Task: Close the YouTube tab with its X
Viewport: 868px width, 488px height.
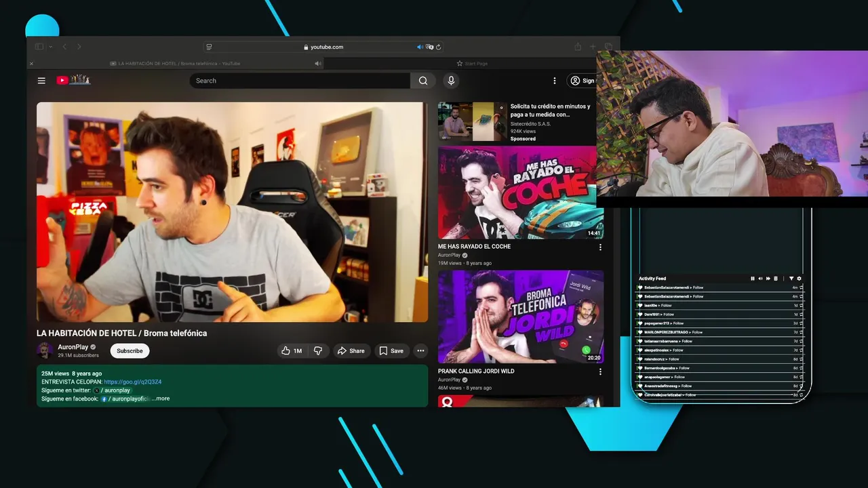Action: [x=31, y=64]
